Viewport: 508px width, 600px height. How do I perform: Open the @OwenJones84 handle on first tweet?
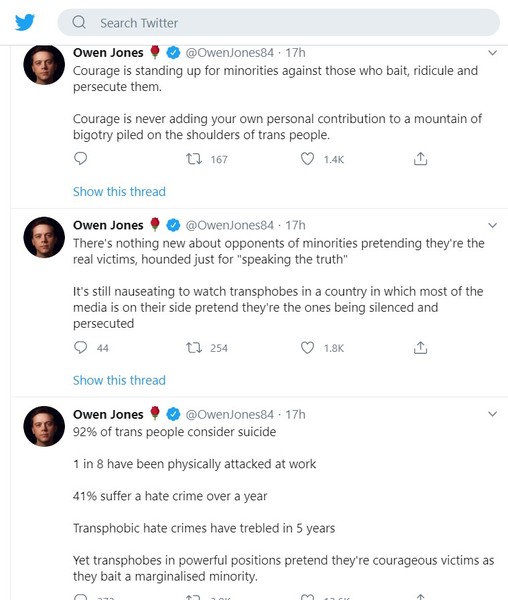[x=230, y=52]
